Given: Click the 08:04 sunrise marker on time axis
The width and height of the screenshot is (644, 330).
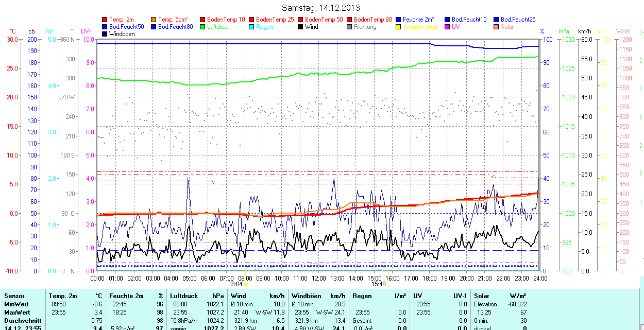Looking at the screenshot, I should (x=235, y=284).
